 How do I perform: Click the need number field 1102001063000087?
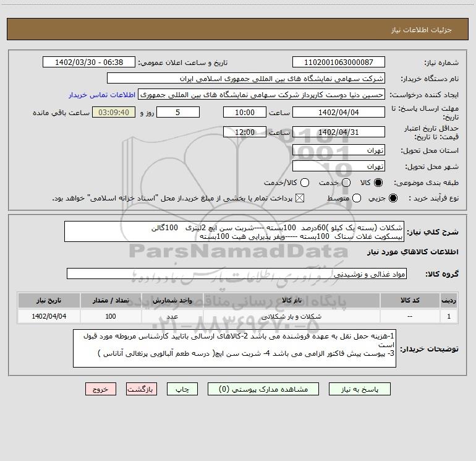339,62
